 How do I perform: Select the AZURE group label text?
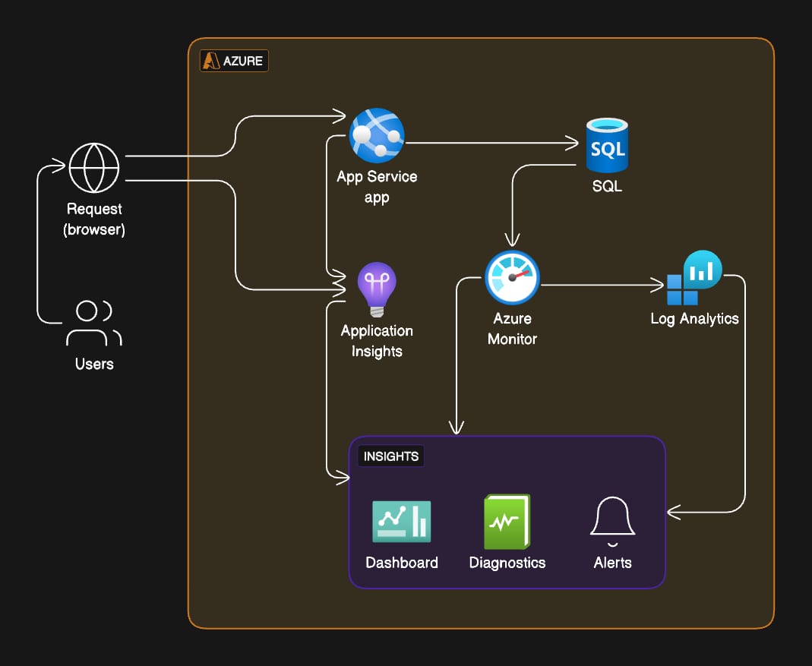click(243, 61)
